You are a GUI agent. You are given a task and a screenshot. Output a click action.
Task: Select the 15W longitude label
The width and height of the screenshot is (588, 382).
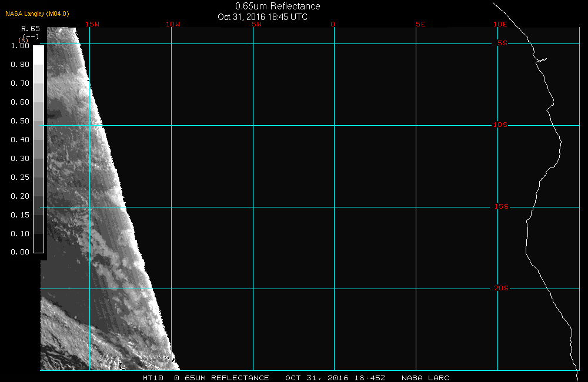(91, 25)
